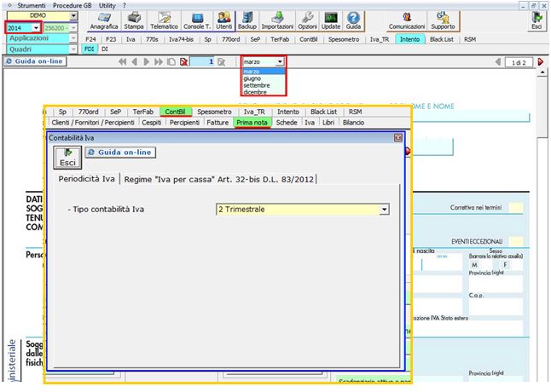Select settembre in the month list
The width and height of the screenshot is (551, 392).
[264, 85]
